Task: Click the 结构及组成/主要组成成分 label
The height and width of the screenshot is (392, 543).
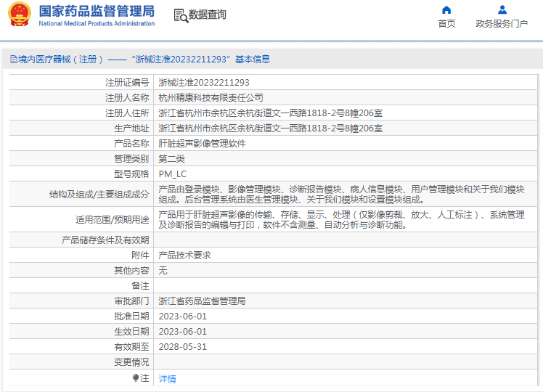Action: point(99,195)
